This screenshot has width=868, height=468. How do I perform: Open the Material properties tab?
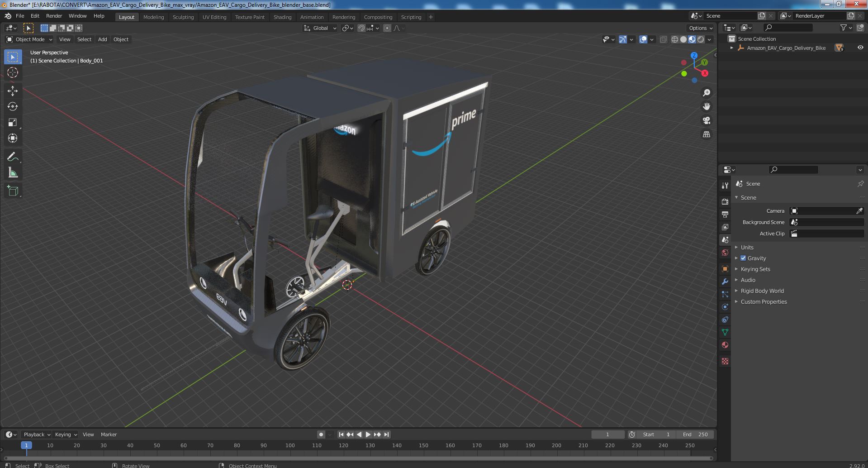click(725, 345)
